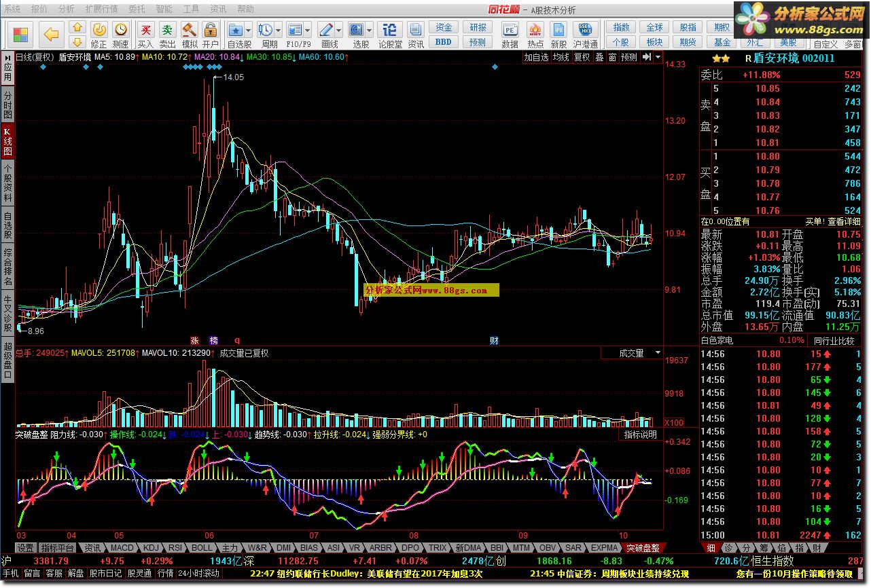Open the 沪港通 SSE-HKE icon
871x588 pixels.
[585, 35]
